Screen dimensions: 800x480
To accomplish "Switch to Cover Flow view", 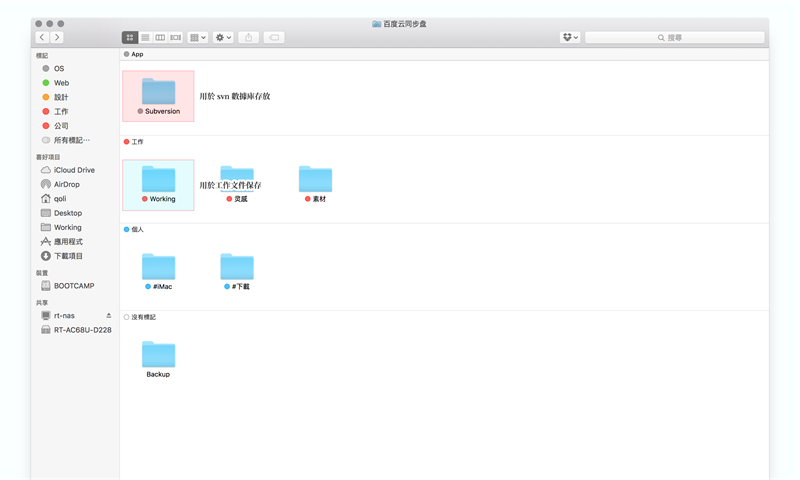I will (x=175, y=37).
